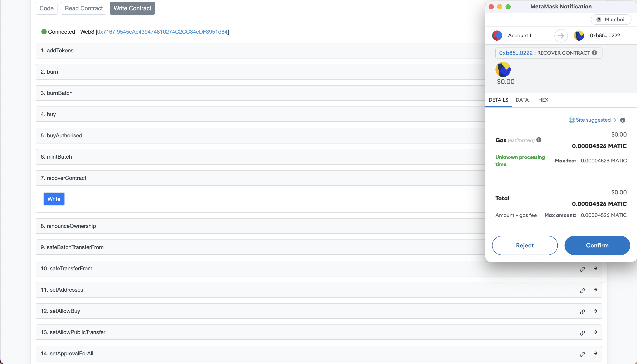The height and width of the screenshot is (364, 637).
Task: Click the 13. setAllowPublicTransfer label
Action: [73, 332]
